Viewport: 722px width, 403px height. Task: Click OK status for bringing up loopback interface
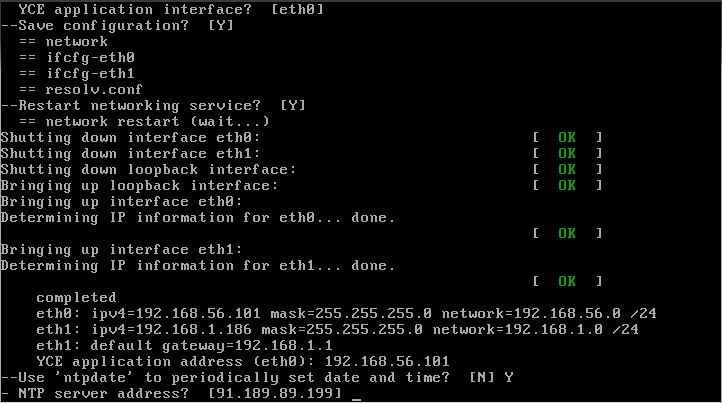[567, 185]
